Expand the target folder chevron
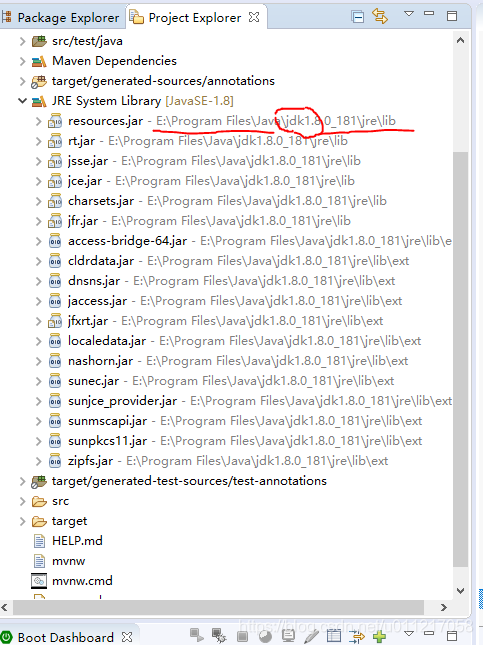The height and width of the screenshot is (645, 483). click(x=23, y=521)
